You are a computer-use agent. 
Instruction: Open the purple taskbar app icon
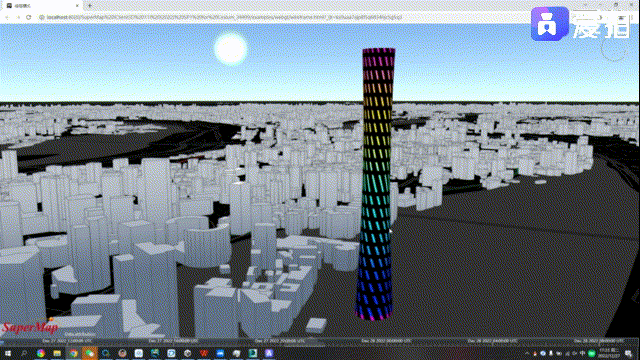point(269,353)
